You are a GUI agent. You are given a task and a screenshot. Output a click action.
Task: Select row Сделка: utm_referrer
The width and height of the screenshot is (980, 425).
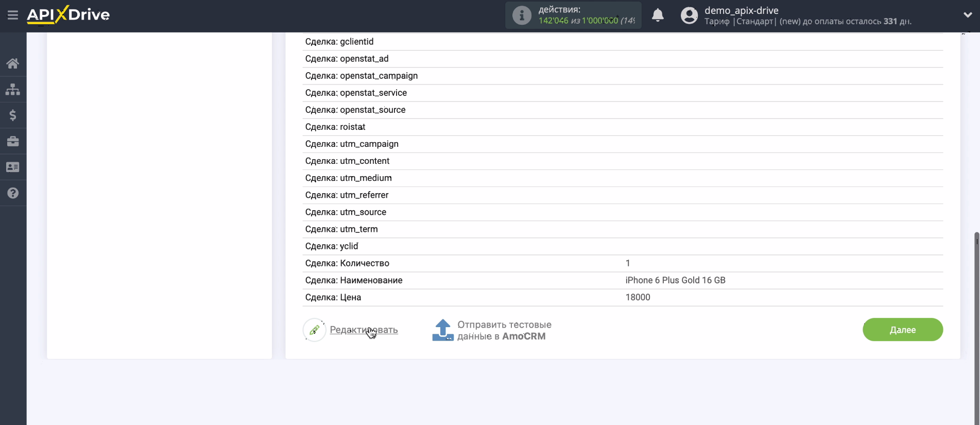(623, 195)
